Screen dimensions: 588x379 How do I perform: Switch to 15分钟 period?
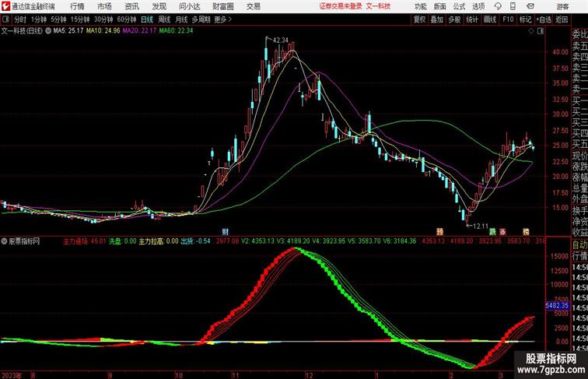pos(80,19)
